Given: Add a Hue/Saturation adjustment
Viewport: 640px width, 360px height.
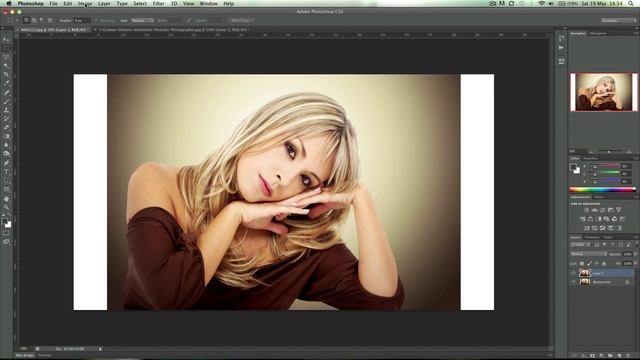Looking at the screenshot, I should coord(582,219).
